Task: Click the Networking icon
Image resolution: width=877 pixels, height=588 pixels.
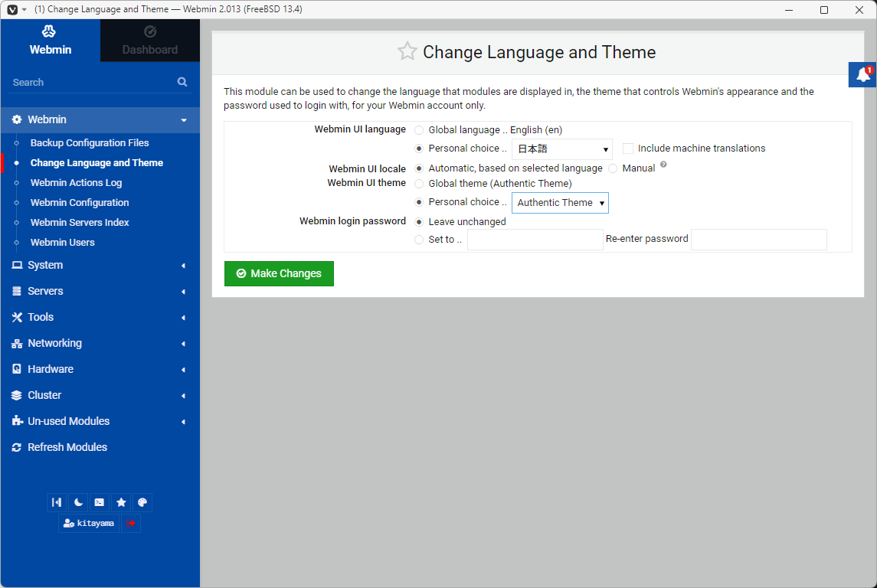Action: [x=17, y=343]
